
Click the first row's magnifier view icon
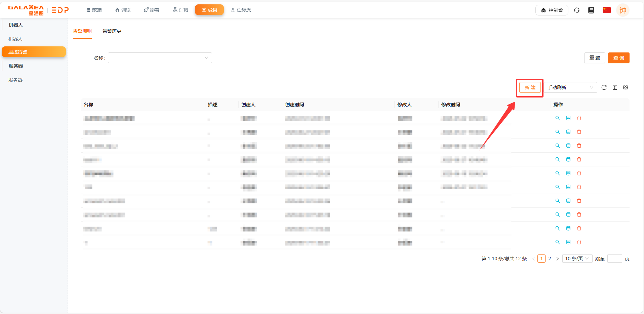click(x=558, y=118)
